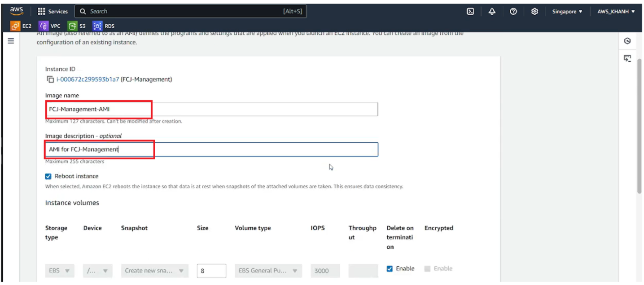Open the AWS home logo
Image resolution: width=644 pixels, height=285 pixels.
coord(16,11)
